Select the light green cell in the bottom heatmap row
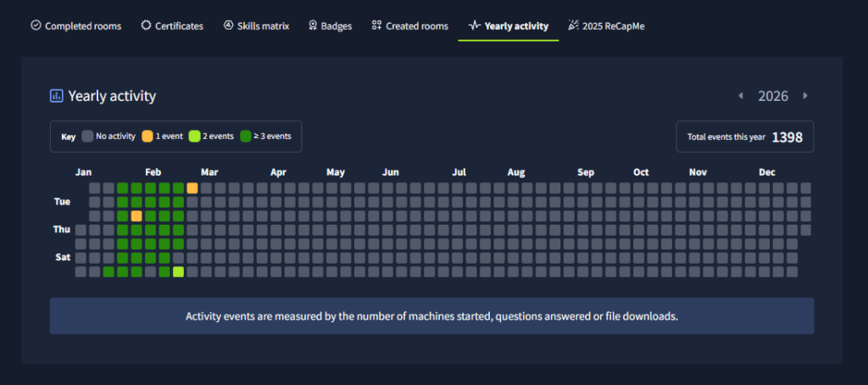This screenshot has height=385, width=868. coord(178,272)
